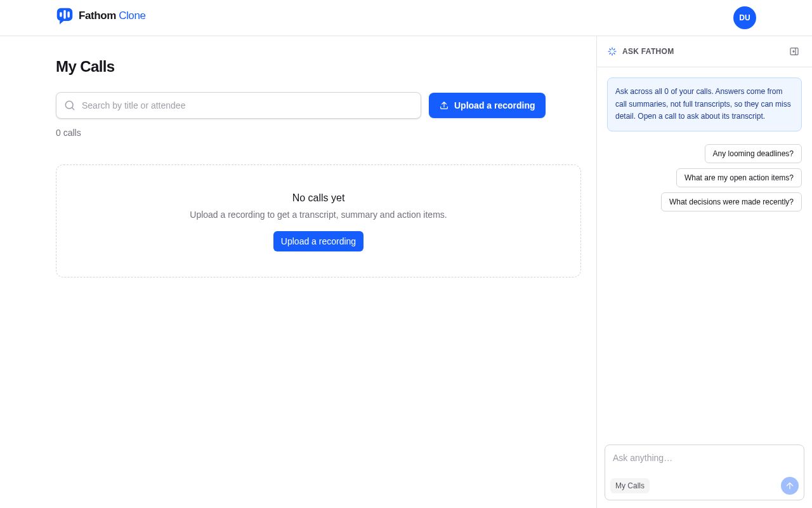Send the Ask Fathom message arrow button

click(790, 486)
